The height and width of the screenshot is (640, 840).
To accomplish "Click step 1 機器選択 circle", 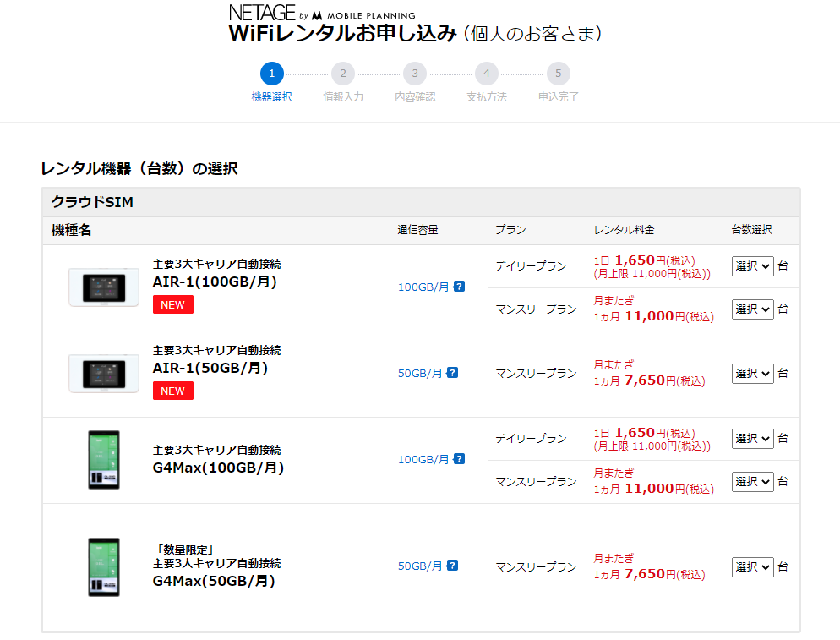I will (x=271, y=74).
